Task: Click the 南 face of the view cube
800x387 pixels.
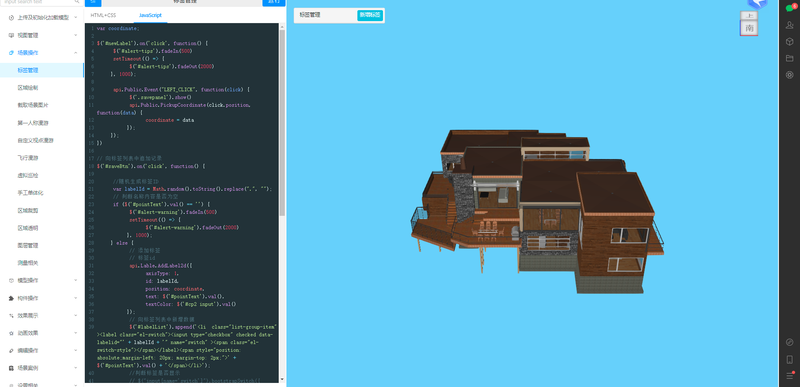Action: (749, 29)
